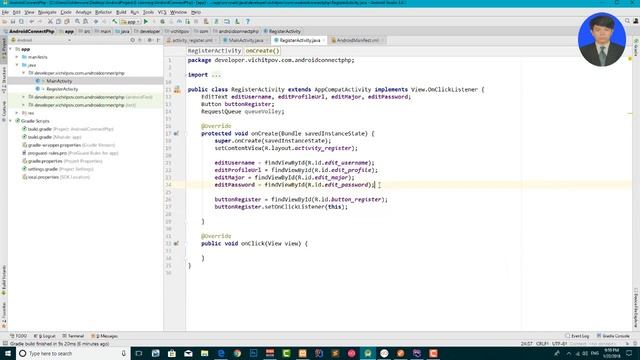Viewport: 640px width, 360px height.
Task: Open the Tools menu
Action: click(148, 12)
